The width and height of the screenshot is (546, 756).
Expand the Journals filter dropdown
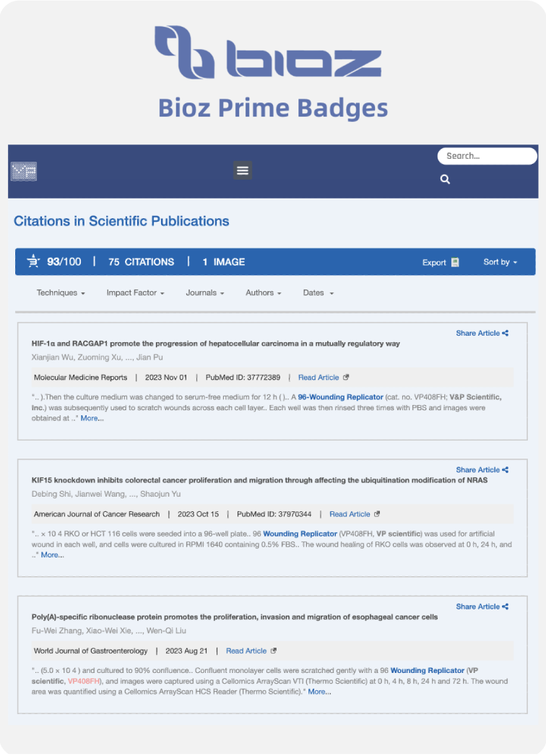coord(204,293)
